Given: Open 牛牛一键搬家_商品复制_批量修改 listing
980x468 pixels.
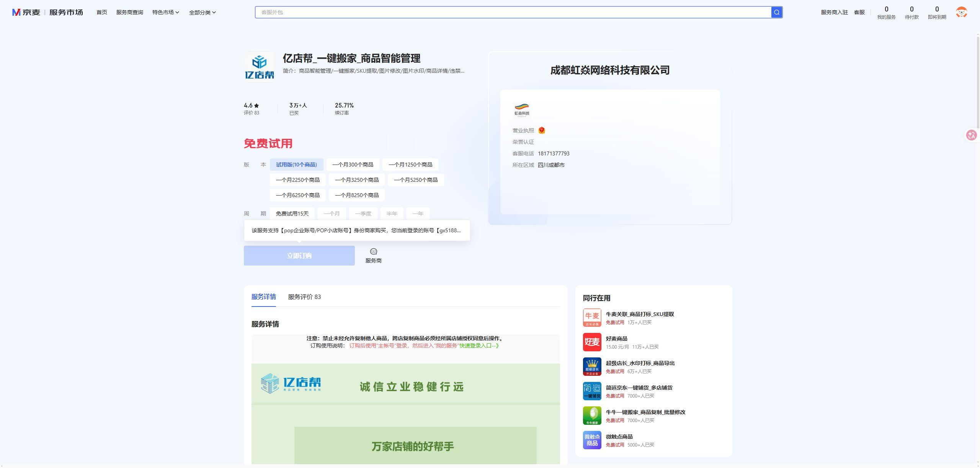Looking at the screenshot, I should tap(645, 412).
